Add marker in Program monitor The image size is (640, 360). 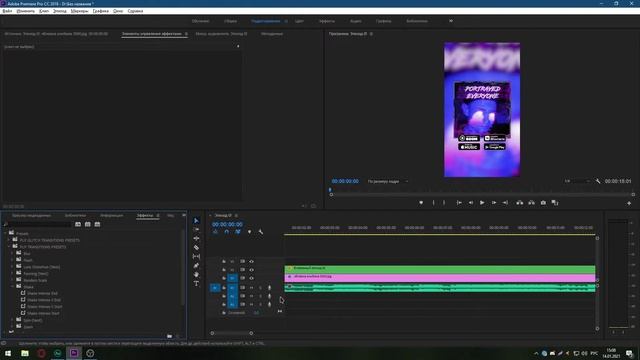(421, 202)
